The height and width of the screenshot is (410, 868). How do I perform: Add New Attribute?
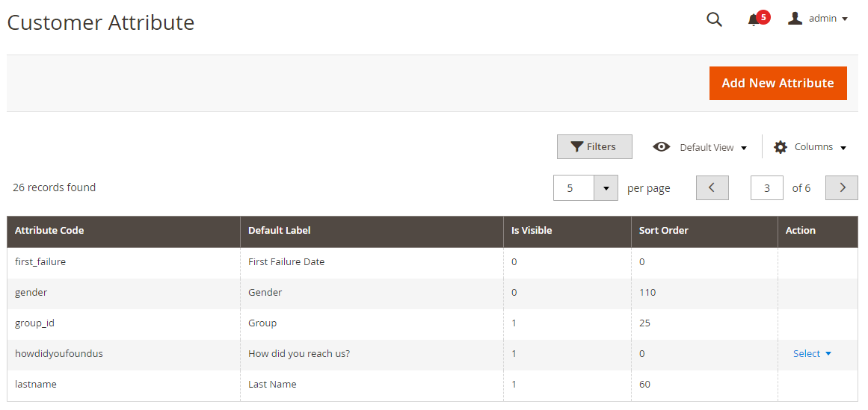pos(778,84)
